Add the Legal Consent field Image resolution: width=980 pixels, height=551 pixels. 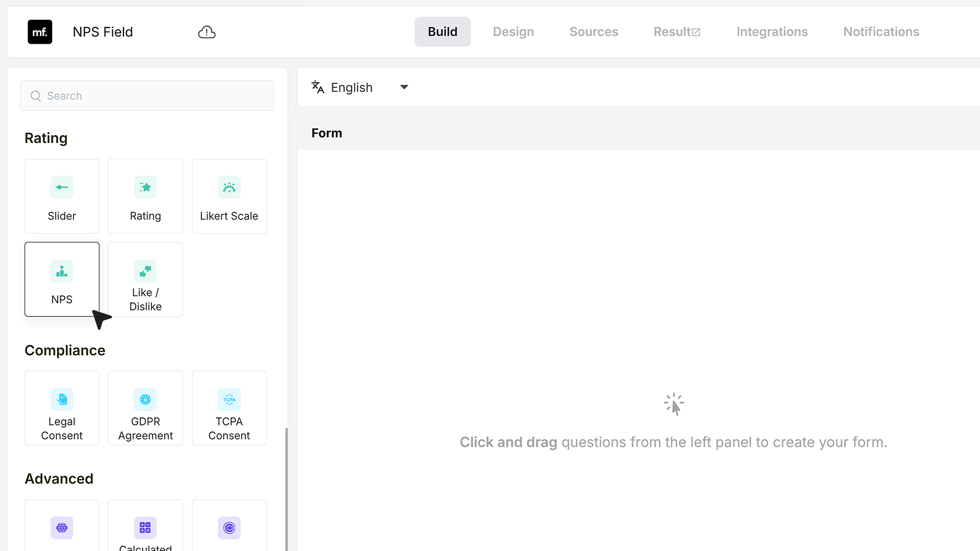point(62,408)
